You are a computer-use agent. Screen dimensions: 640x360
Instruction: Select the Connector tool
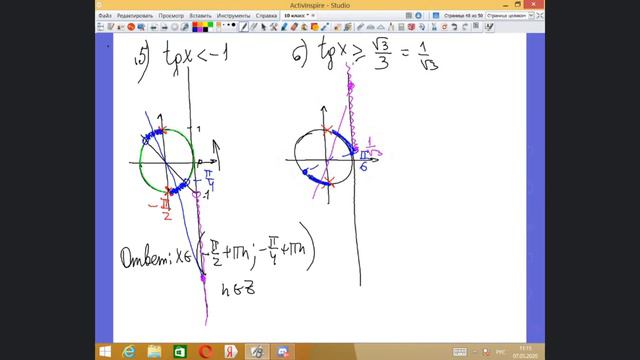click(x=325, y=27)
